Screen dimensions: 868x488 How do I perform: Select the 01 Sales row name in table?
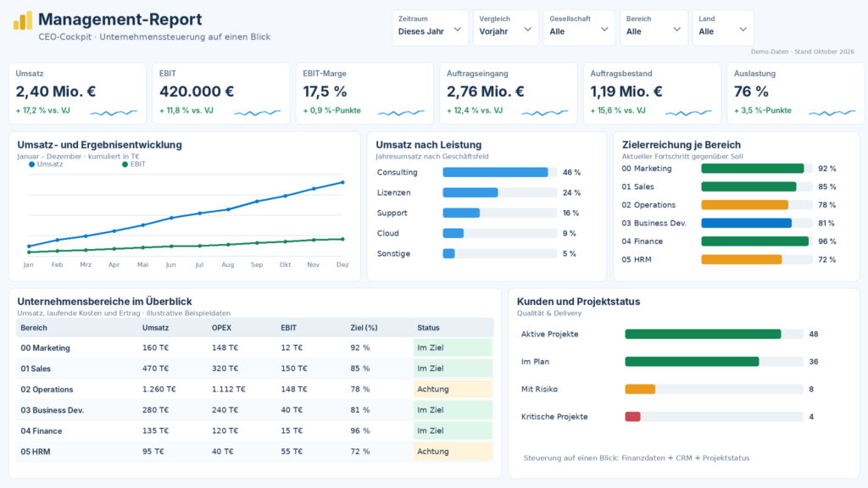(x=36, y=369)
